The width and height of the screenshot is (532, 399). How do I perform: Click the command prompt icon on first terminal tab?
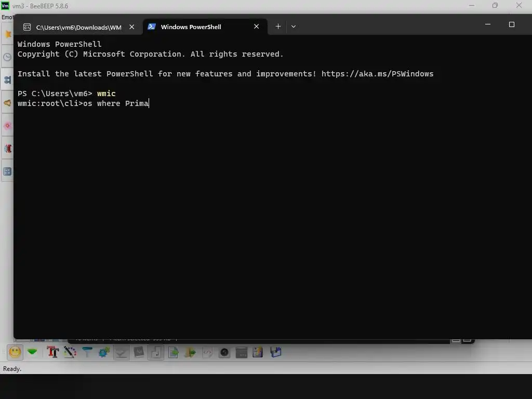[x=27, y=27]
